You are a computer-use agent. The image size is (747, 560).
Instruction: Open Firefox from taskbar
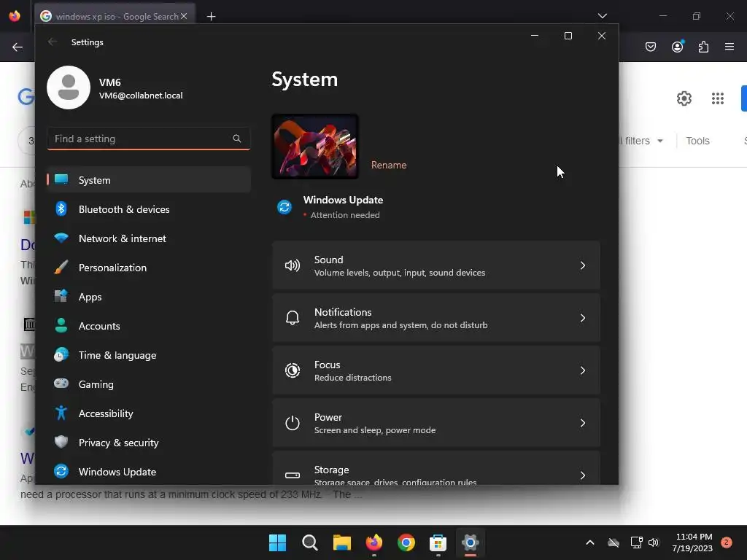(374, 542)
